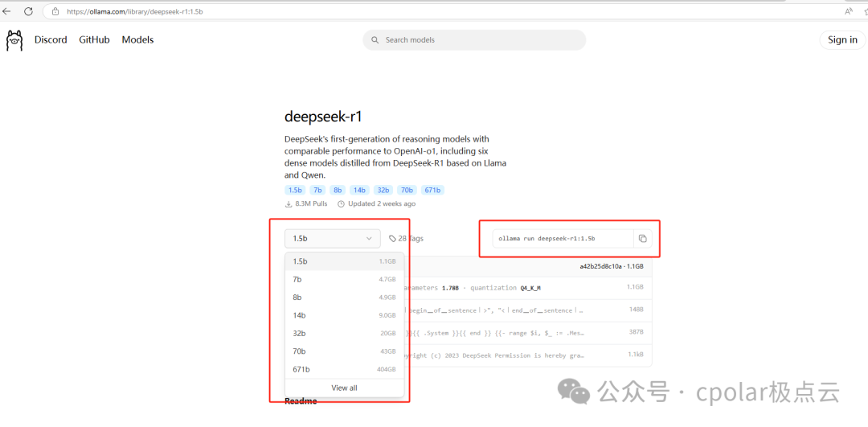The image size is (868, 427).
Task: Open the parameters 1.78B quantization row
Action: (x=527, y=287)
